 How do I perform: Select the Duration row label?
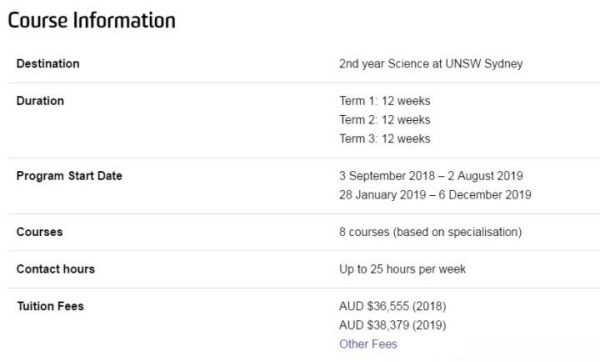pyautogui.click(x=40, y=101)
